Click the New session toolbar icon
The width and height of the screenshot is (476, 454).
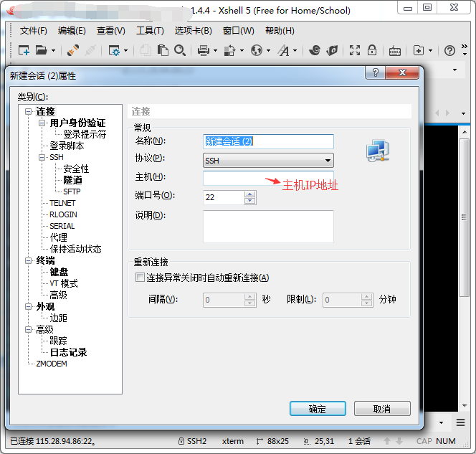[x=24, y=50]
